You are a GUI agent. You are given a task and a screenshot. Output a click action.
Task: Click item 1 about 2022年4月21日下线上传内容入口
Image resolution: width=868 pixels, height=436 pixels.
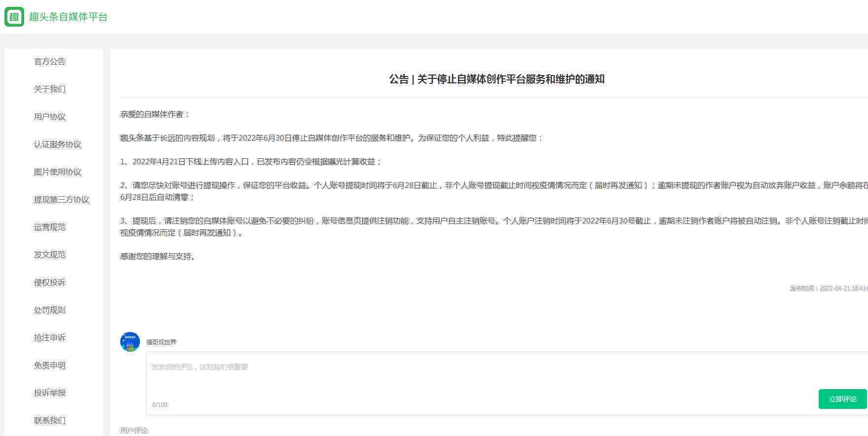click(x=251, y=162)
